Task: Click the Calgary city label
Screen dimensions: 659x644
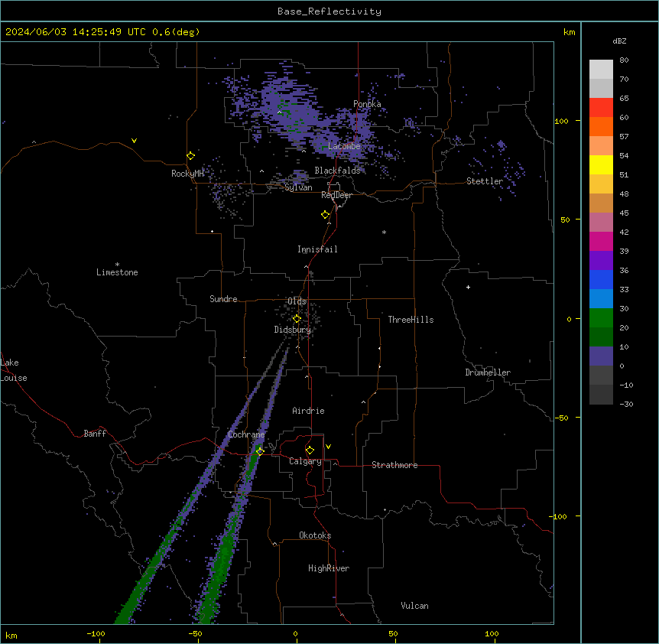Action: [305, 461]
